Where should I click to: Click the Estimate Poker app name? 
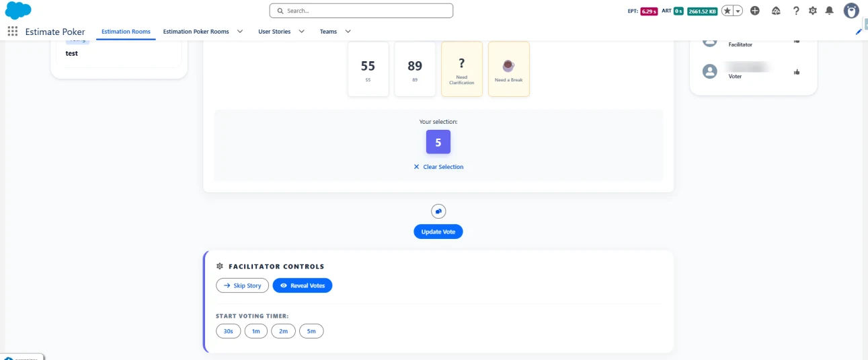pos(55,32)
